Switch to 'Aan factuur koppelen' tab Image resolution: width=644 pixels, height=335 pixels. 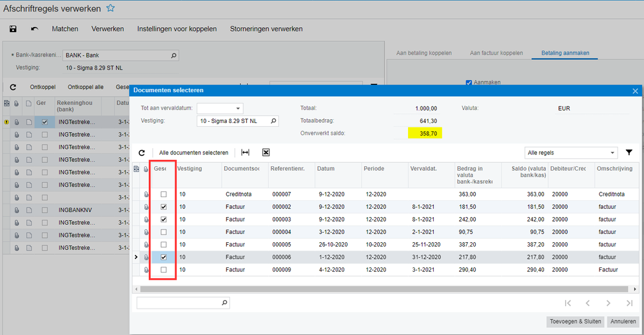click(496, 53)
